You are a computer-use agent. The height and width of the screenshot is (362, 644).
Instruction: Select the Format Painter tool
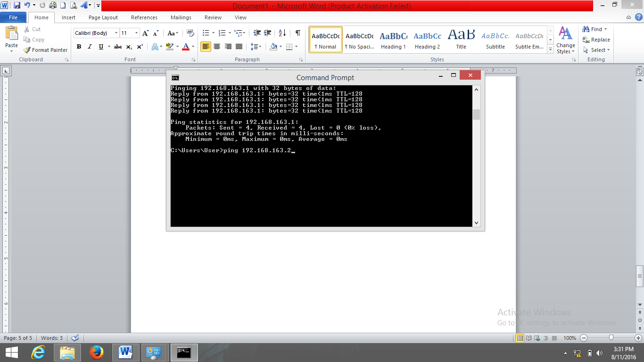45,49
